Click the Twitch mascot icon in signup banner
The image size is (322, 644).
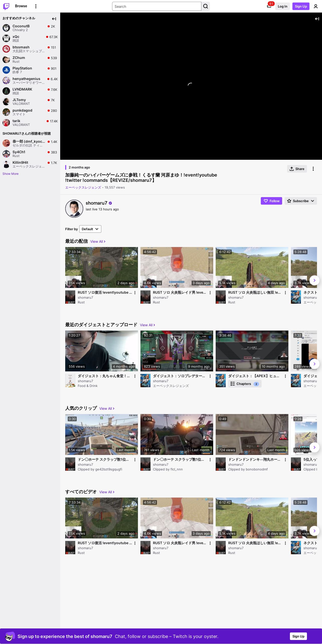(10, 636)
